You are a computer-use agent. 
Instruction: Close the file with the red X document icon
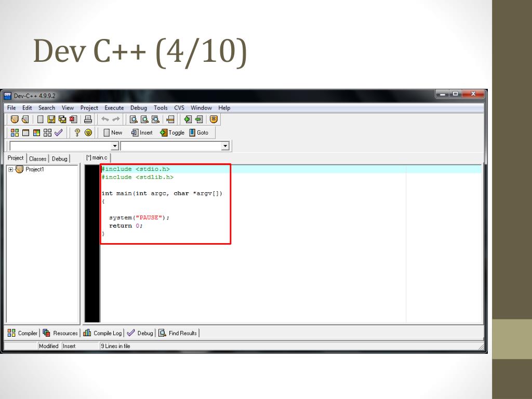[73, 119]
